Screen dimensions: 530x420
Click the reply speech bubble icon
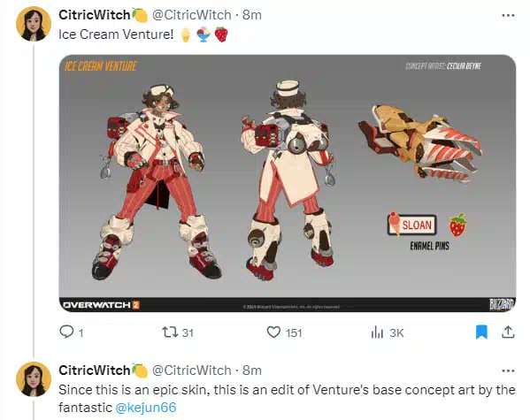tap(66, 332)
